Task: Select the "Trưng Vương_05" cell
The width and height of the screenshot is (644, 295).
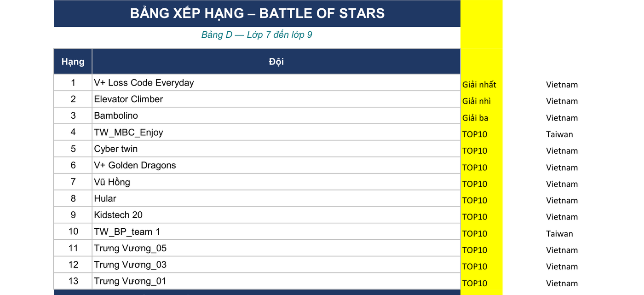Action: [x=276, y=248]
